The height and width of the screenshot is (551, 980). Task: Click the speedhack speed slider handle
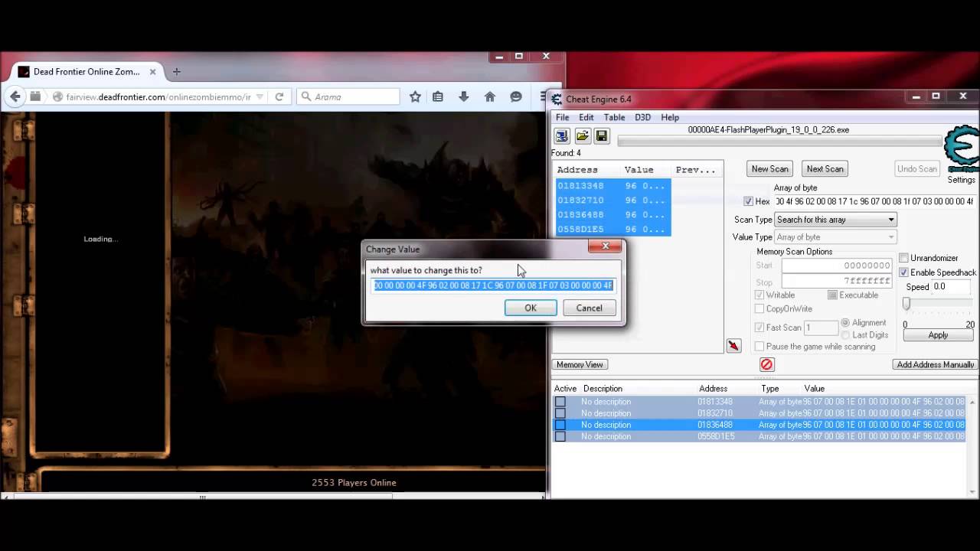[x=906, y=304]
